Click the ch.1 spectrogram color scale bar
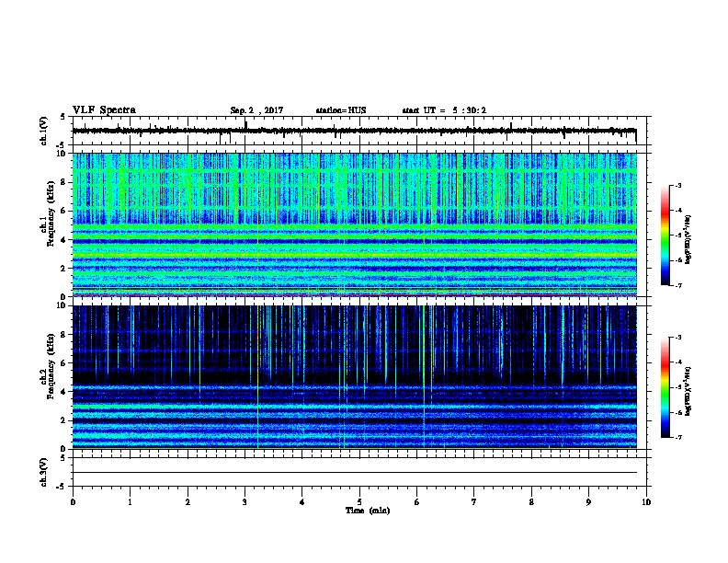 point(665,236)
